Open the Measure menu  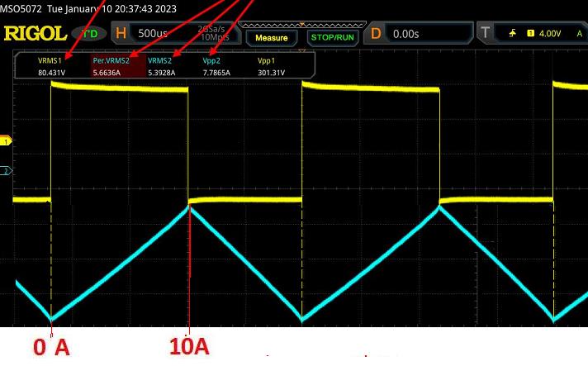coord(272,38)
